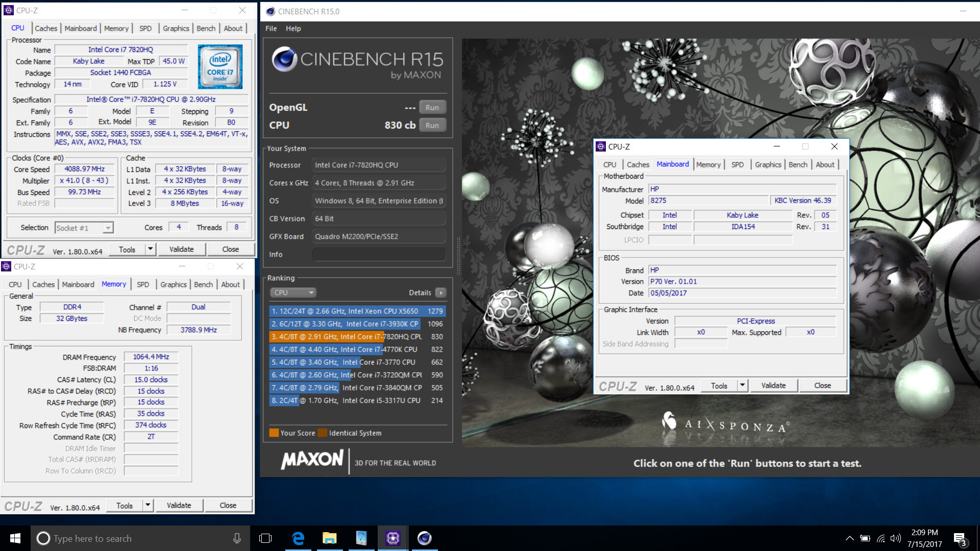Switch to Cinebench via its taskbar icon
This screenshot has width=980, height=551.
click(x=424, y=538)
